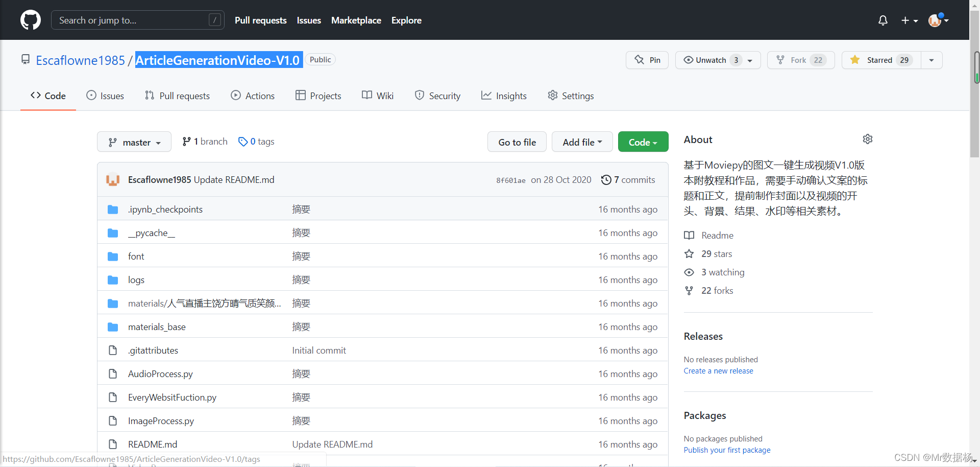Image resolution: width=980 pixels, height=467 pixels.
Task: Select the Wiki tab
Action: point(378,96)
